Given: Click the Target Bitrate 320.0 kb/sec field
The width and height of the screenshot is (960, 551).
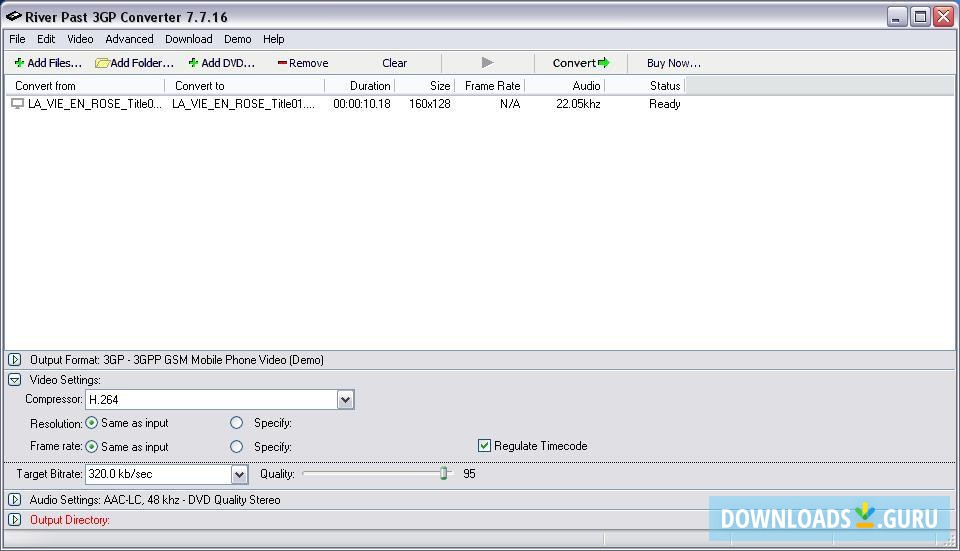Looking at the screenshot, I should pos(158,474).
